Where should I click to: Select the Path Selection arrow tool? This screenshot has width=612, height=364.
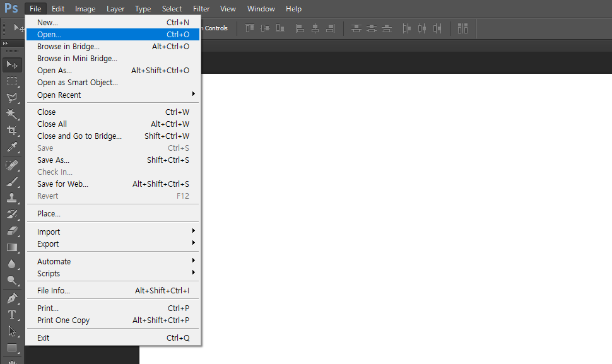coord(12,331)
